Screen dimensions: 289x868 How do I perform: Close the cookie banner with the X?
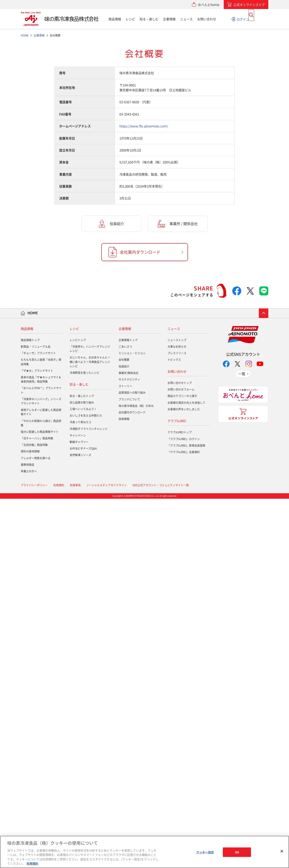(x=282, y=851)
